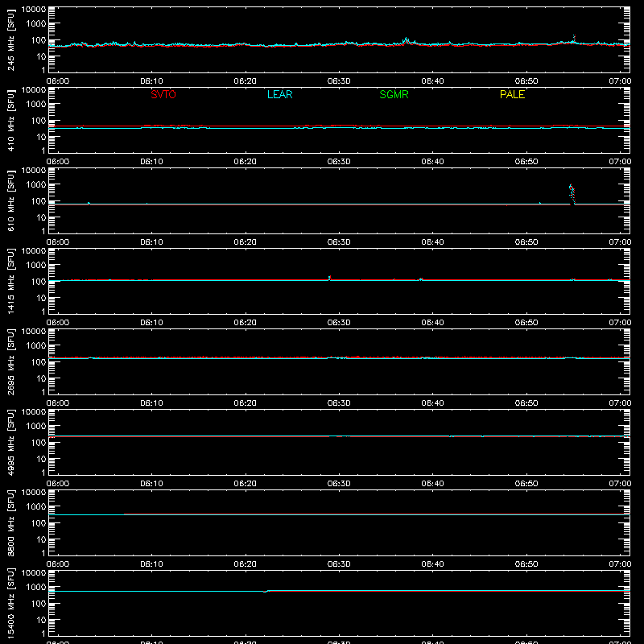Click the 1000 tick label on the 15400 MHz axis
The image size is (644, 644).
pyautogui.click(x=36, y=588)
